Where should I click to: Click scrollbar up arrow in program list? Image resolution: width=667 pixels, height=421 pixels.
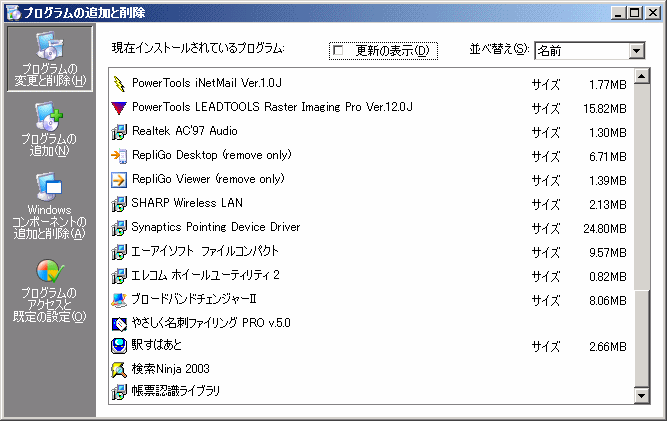tap(641, 76)
